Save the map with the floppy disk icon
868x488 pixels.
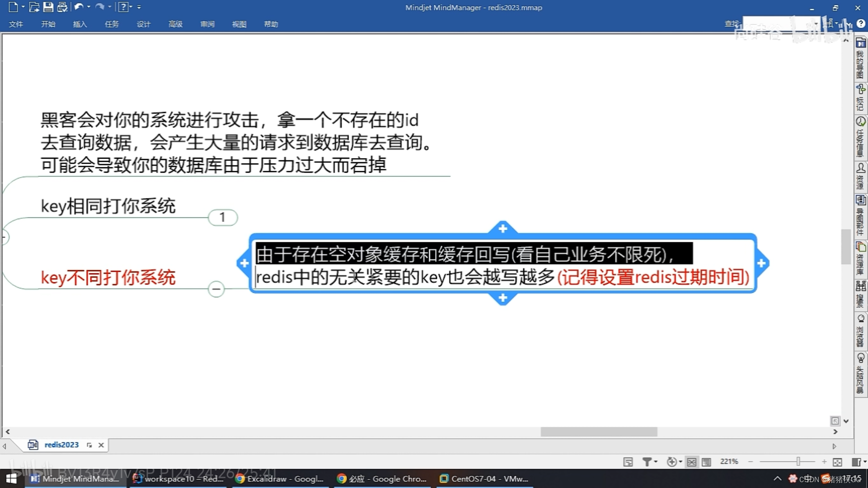point(48,7)
